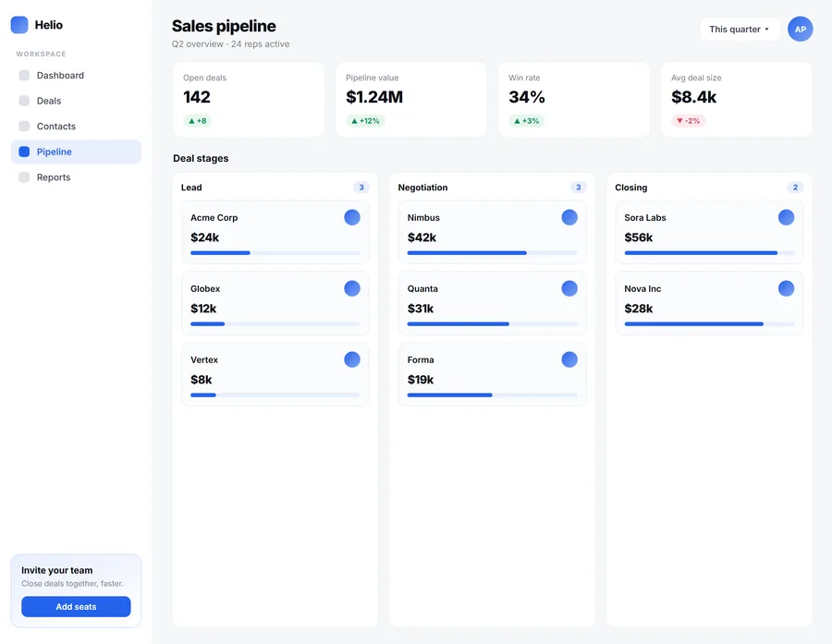Click the Nova Inc owner avatar
This screenshot has width=832, height=644.
[x=787, y=288]
